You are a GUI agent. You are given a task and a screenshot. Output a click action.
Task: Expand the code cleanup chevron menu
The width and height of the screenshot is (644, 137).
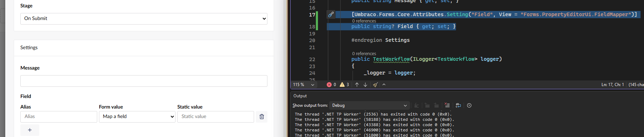click(384, 85)
